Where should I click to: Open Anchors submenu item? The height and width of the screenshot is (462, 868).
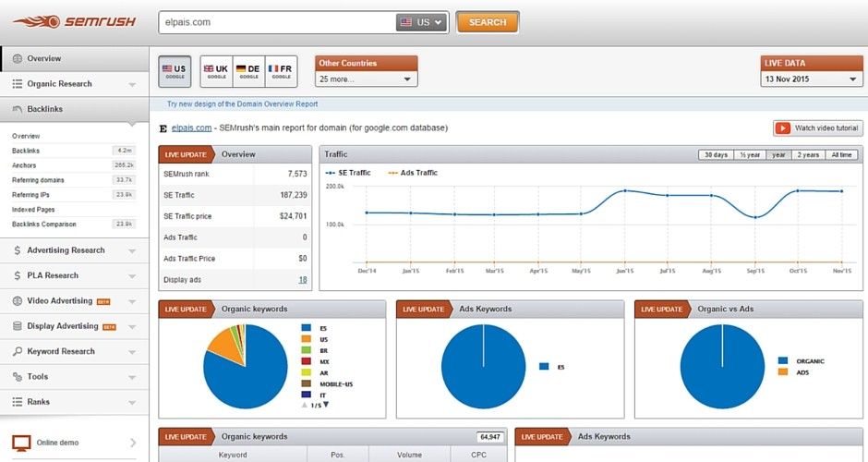24,165
